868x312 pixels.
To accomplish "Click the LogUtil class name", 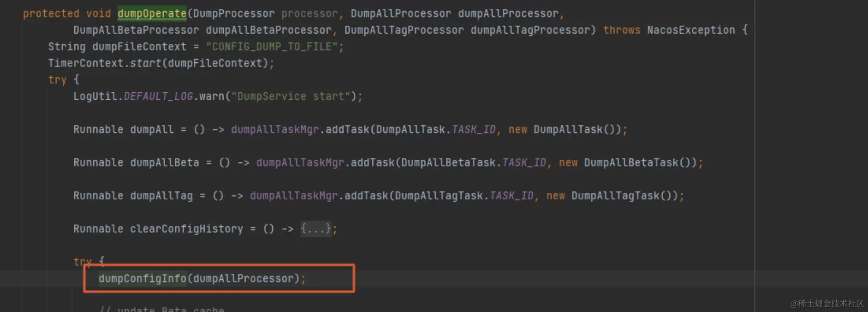I will point(95,96).
